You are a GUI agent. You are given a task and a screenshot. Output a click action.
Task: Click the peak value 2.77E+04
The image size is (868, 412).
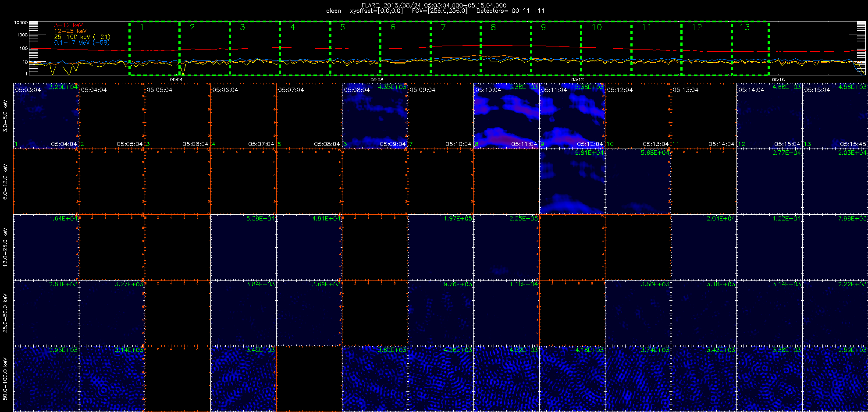coord(786,153)
